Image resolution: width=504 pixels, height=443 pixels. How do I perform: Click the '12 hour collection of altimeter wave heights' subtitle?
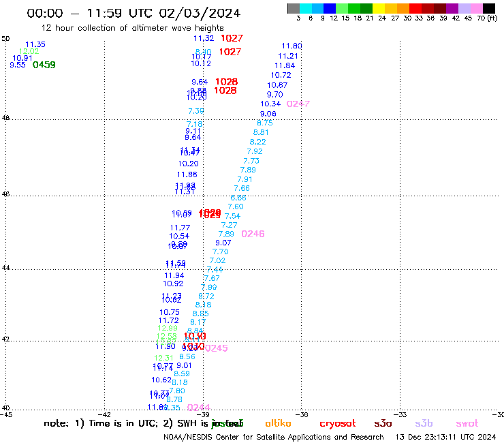[x=132, y=28]
